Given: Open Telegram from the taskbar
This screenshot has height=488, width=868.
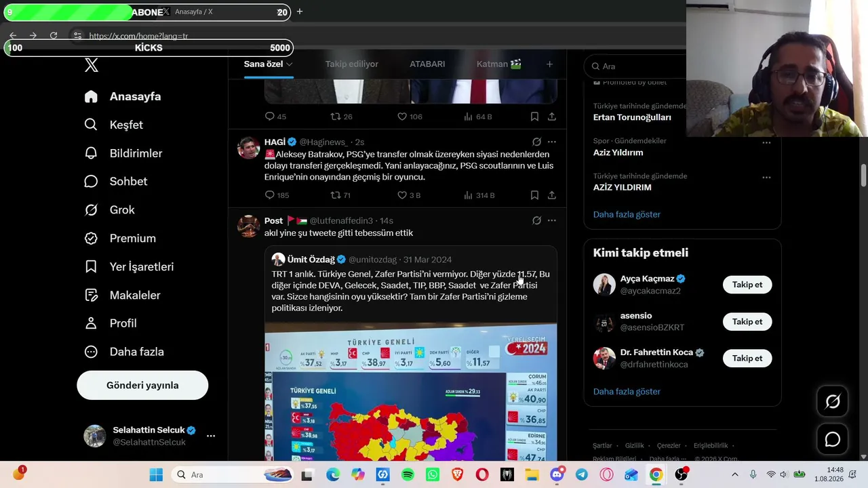Looking at the screenshot, I should pyautogui.click(x=581, y=474).
